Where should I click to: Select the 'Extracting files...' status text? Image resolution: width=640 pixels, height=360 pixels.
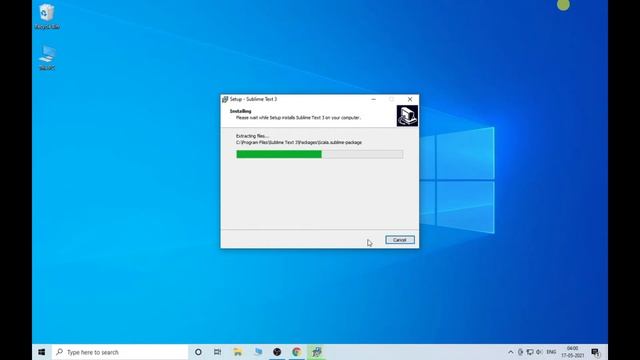[x=252, y=136]
